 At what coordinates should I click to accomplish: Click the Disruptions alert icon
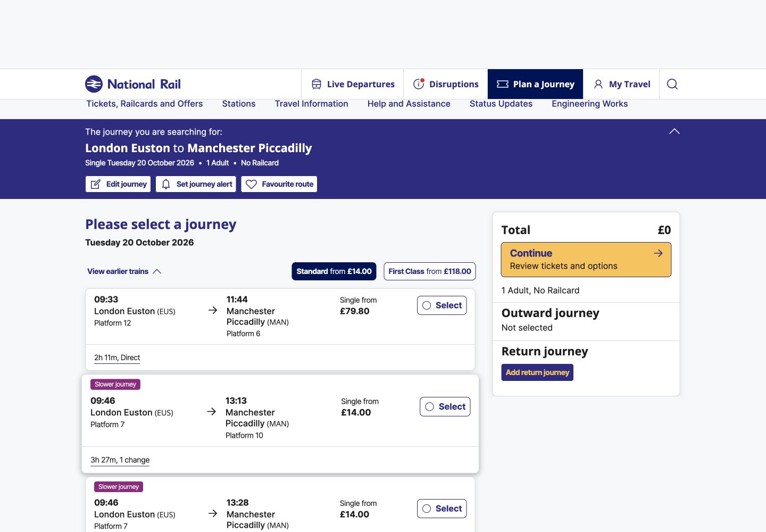coord(419,84)
